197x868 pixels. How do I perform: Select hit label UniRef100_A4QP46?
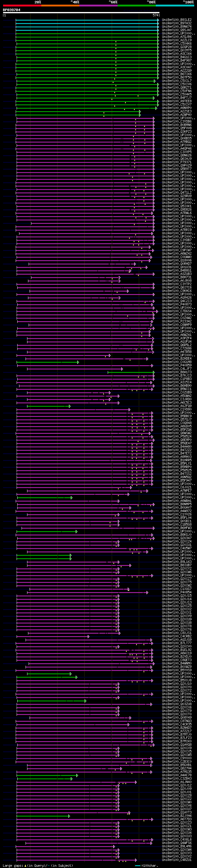[177, 149]
